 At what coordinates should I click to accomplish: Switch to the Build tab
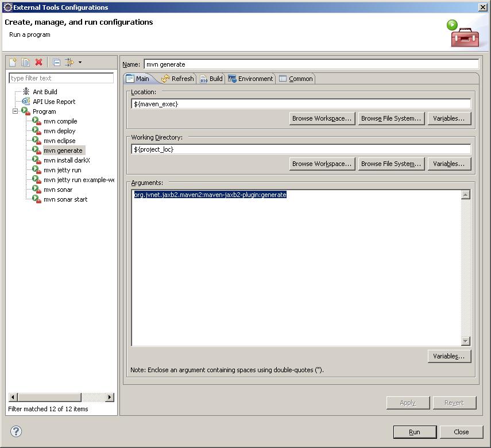click(x=211, y=79)
